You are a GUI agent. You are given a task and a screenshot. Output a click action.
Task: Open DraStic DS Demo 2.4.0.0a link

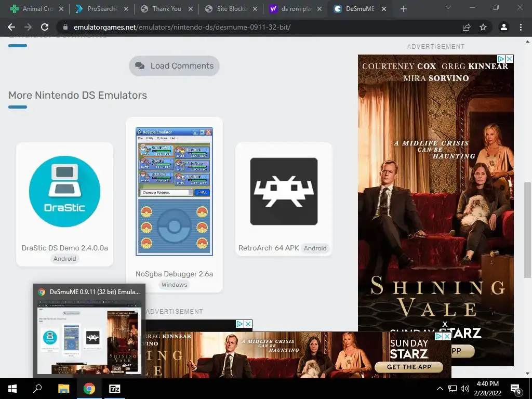click(x=65, y=248)
